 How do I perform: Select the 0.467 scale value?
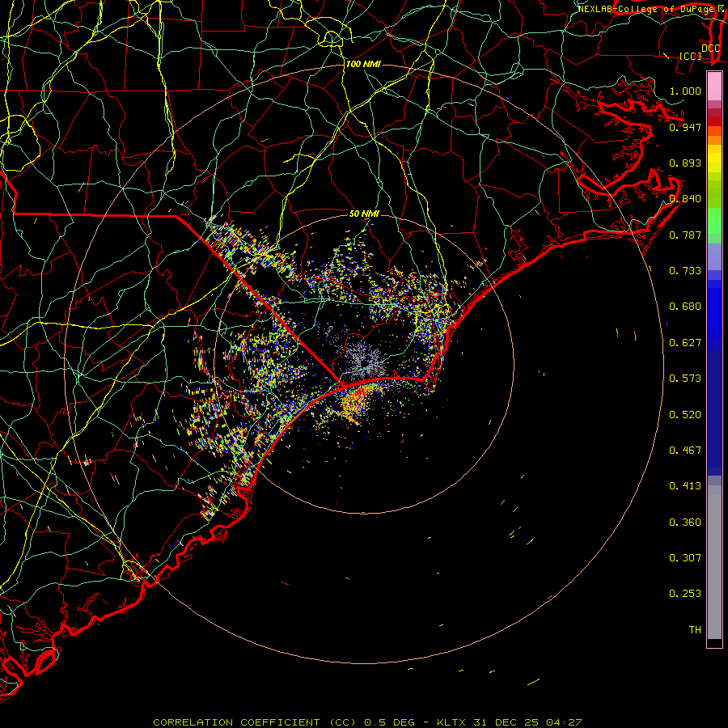tap(685, 451)
